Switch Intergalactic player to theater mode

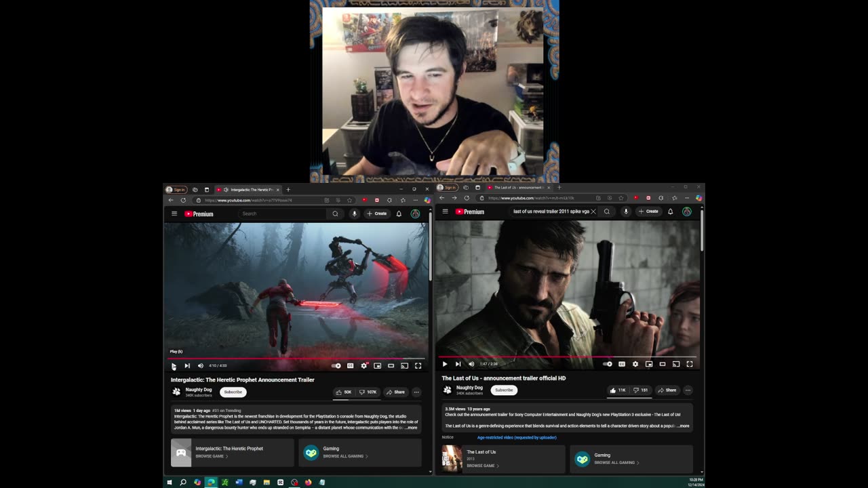coord(391,365)
